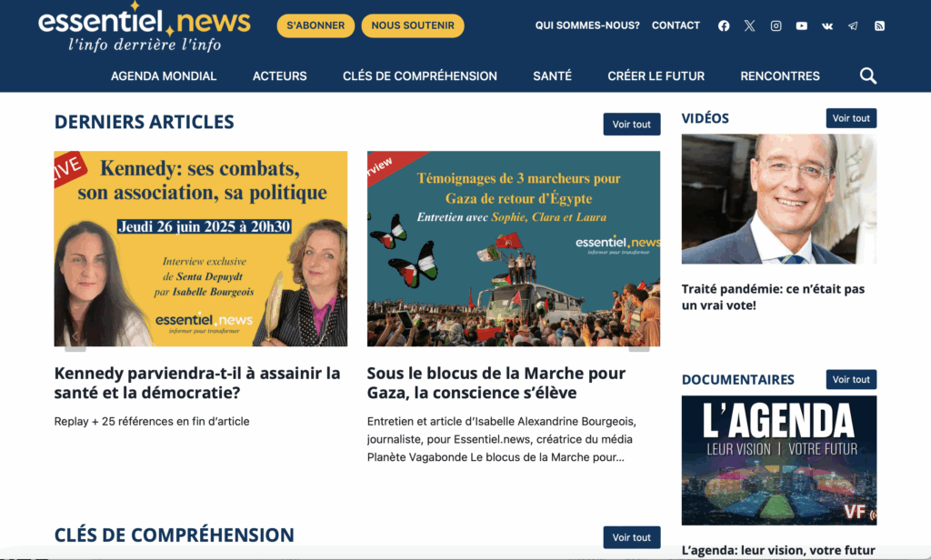Click the S'abonner button
Image resolution: width=931 pixels, height=560 pixels.
(315, 25)
